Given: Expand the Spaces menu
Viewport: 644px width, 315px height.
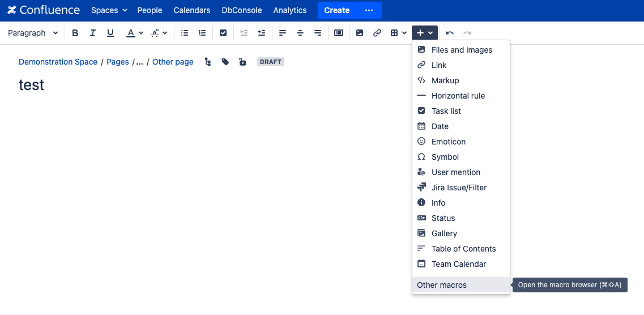Looking at the screenshot, I should pyautogui.click(x=109, y=10).
